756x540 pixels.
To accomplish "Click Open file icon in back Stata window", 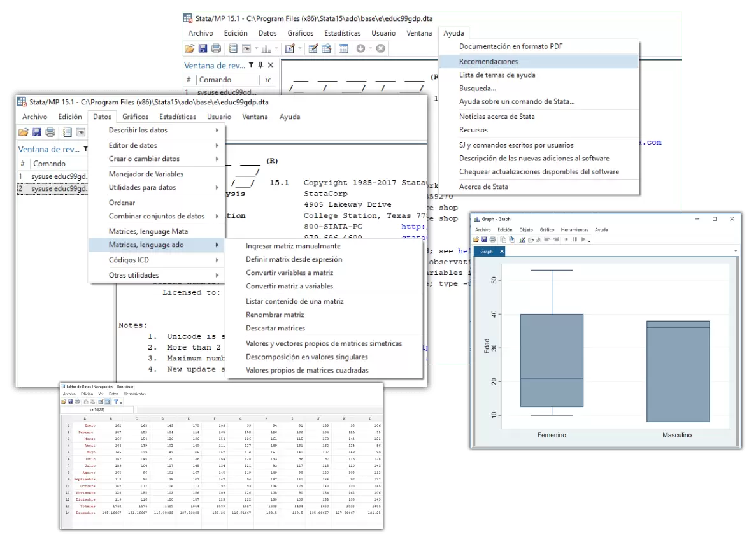I will tap(190, 48).
